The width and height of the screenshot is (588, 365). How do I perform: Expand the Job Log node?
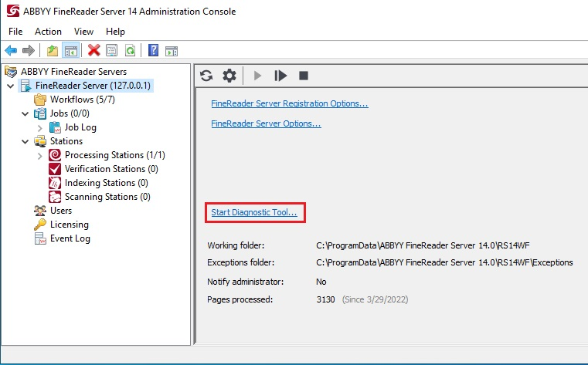coord(39,127)
